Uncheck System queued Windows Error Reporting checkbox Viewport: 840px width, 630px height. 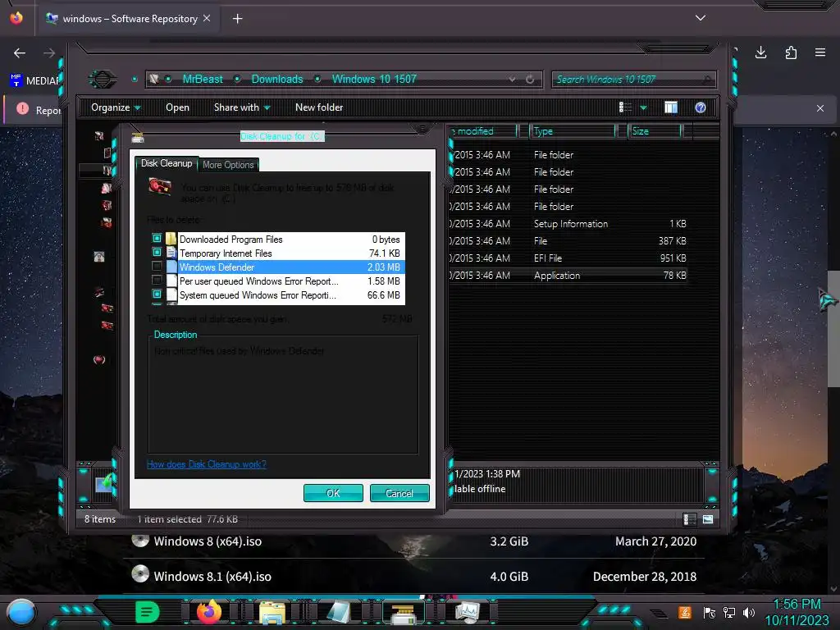(157, 294)
